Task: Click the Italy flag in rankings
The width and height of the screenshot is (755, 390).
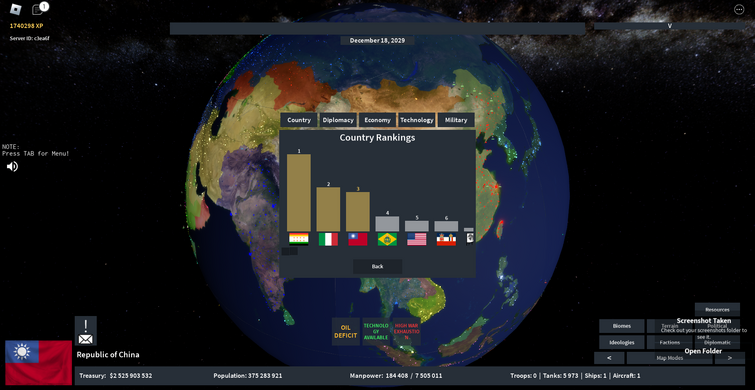Action: (328, 239)
